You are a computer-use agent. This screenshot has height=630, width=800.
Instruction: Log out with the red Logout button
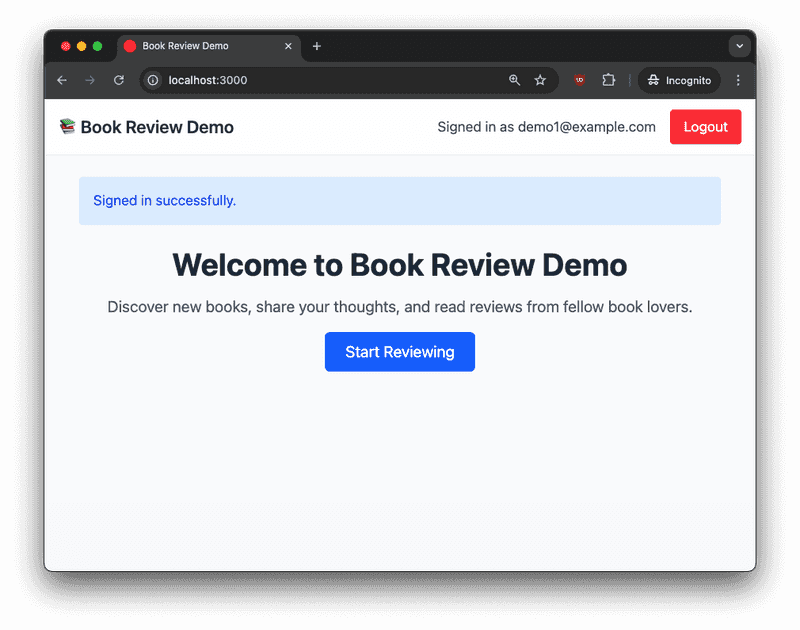tap(705, 127)
